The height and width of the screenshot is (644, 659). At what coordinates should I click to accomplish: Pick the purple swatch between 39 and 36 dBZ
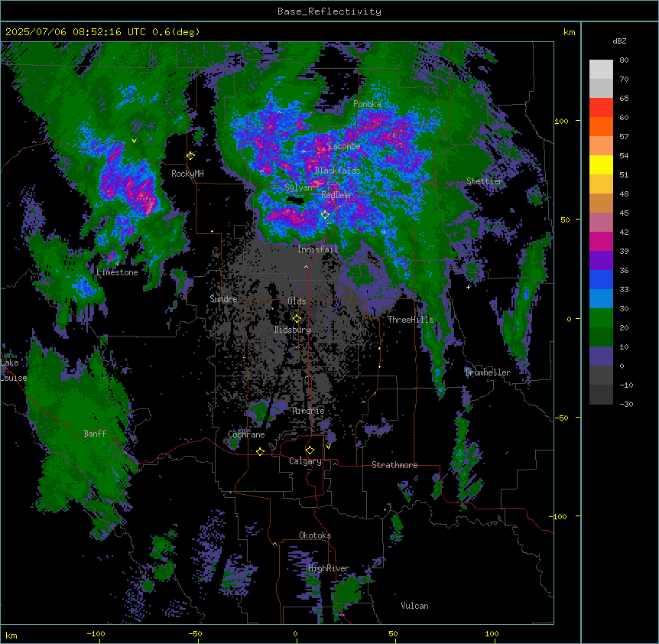pos(601,261)
